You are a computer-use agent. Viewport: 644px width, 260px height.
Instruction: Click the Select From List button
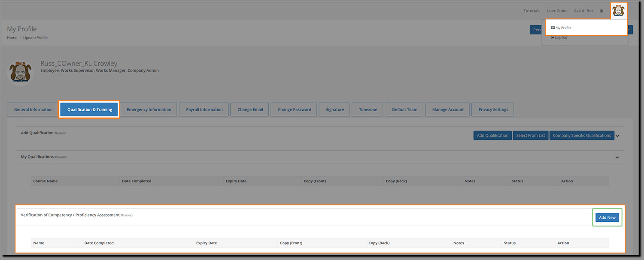tap(531, 136)
